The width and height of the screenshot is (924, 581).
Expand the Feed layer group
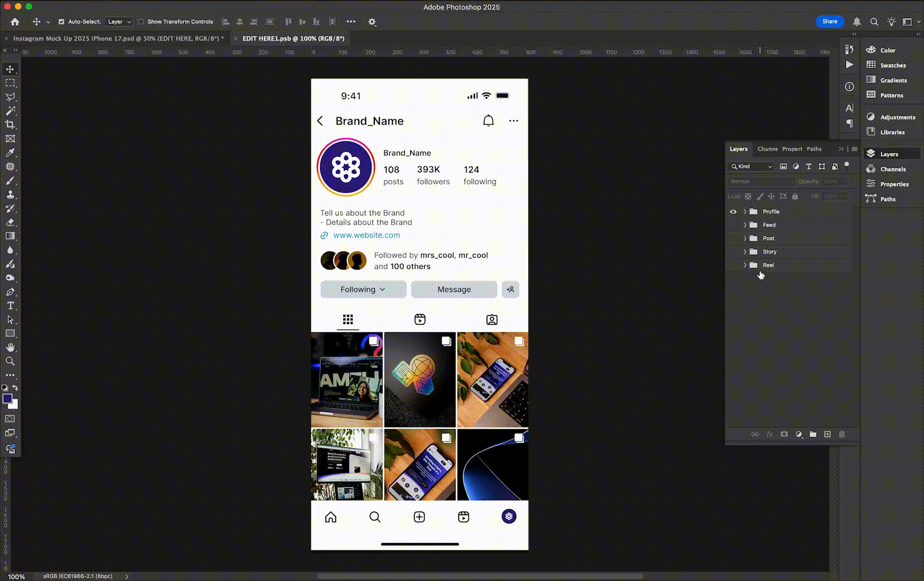745,225
